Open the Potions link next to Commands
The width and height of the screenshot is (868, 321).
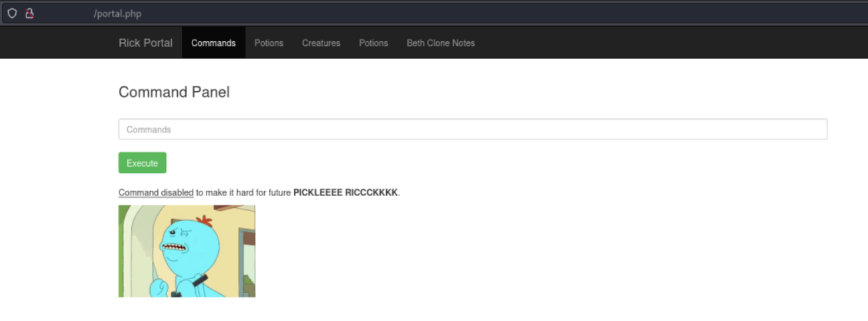[269, 43]
